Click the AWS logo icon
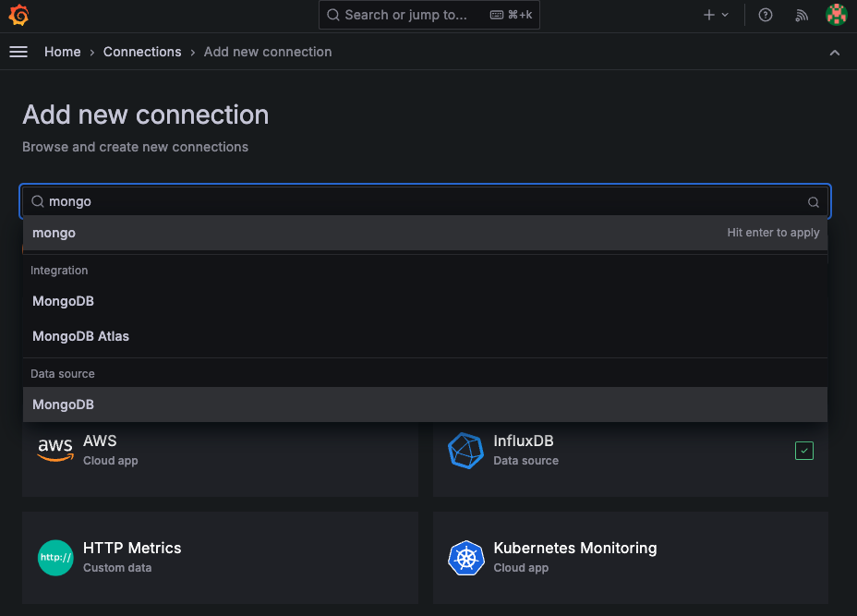The height and width of the screenshot is (616, 857). tap(55, 450)
